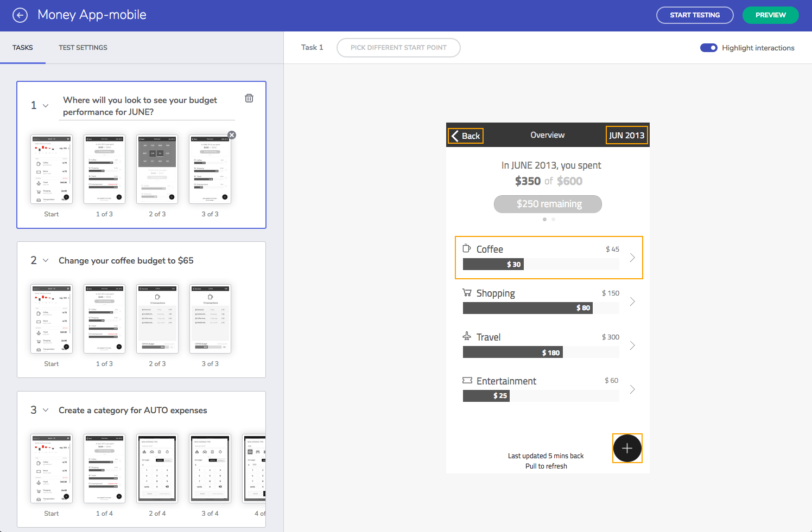Screen dimensions: 812x532
Task: Collapse task 3 using its chevron
Action: pos(46,410)
